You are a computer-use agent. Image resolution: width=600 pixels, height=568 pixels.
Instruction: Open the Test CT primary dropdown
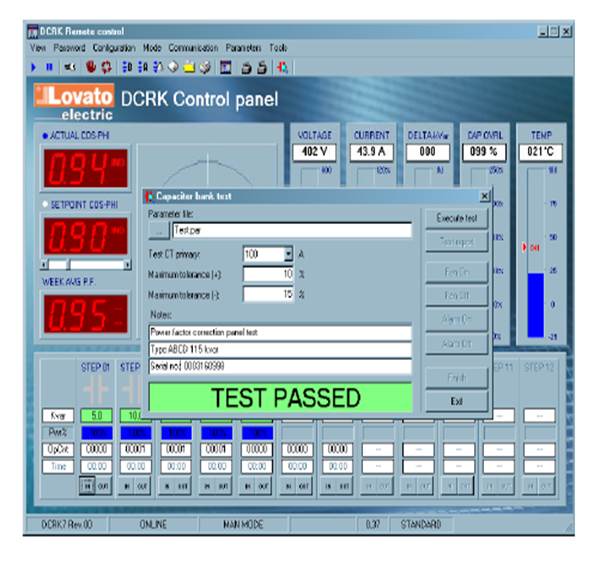point(289,255)
